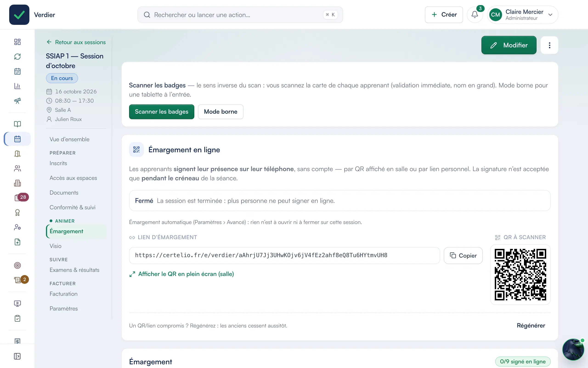The image size is (588, 368).
Task: Open the Vue d'ensemble section
Action: pyautogui.click(x=70, y=139)
